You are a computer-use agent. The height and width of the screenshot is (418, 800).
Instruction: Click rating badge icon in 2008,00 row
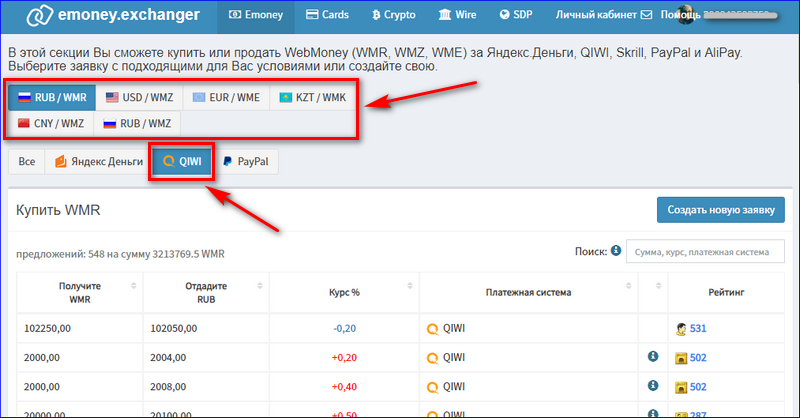pos(681,387)
